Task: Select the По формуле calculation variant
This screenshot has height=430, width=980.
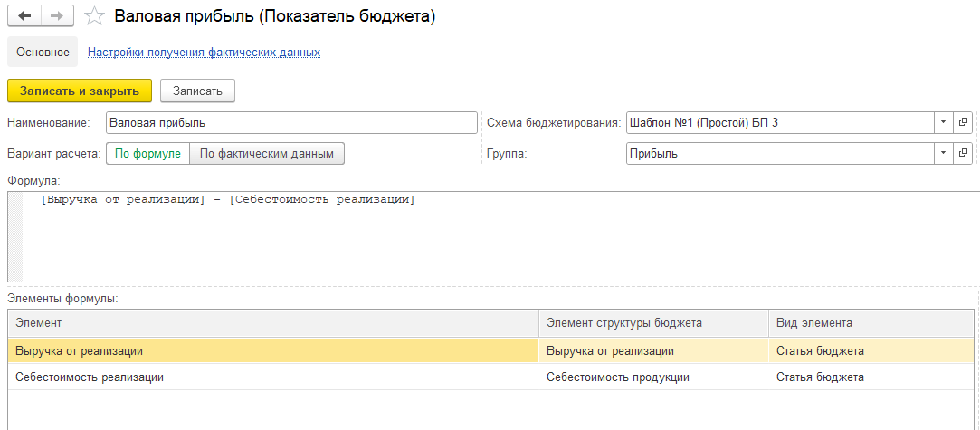Action: point(147,153)
